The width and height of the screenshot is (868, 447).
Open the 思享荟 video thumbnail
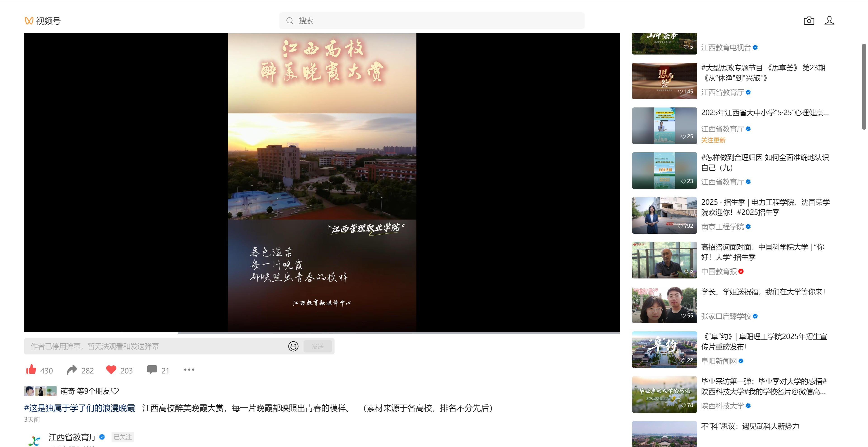[664, 81]
